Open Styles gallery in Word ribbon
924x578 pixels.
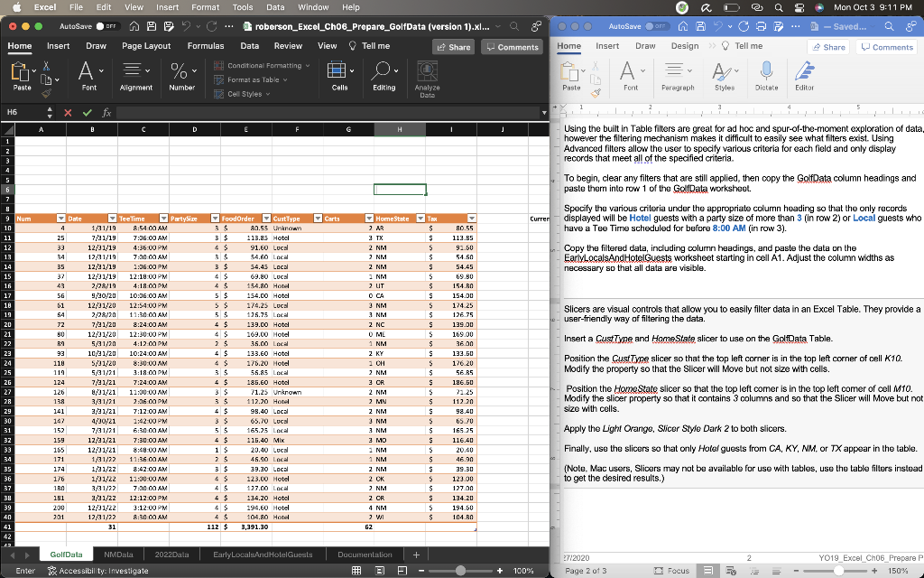point(725,77)
